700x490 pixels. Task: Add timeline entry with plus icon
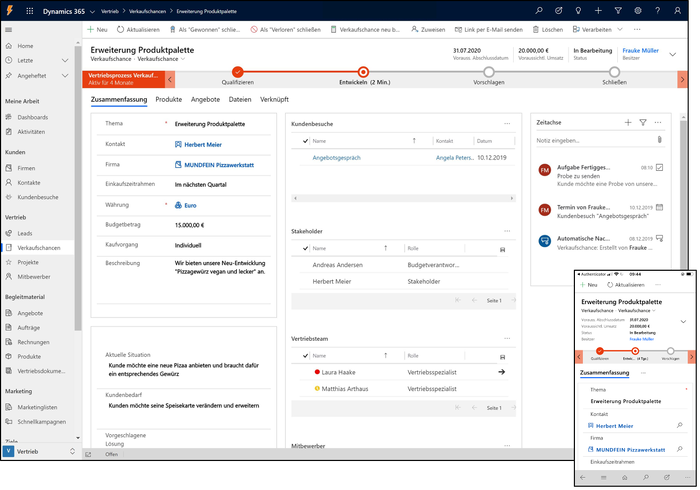pyautogui.click(x=628, y=122)
